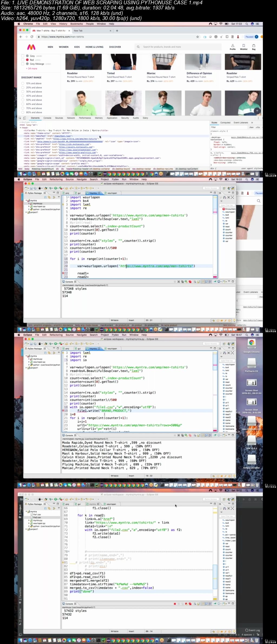Click the .cls button in the Styles pane
Viewport: 277px width, 644px height.
point(258,127)
